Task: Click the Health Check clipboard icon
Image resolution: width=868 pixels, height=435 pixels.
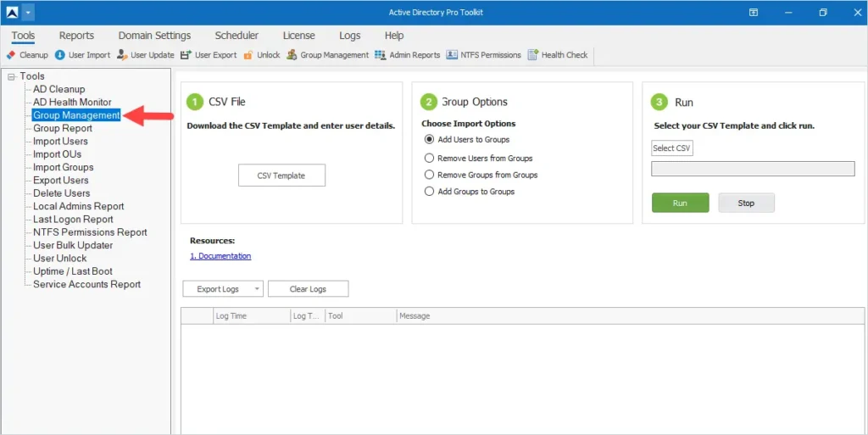Action: click(532, 55)
